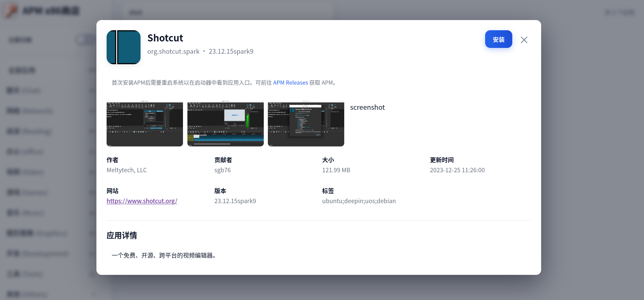
Task: Toggle the blurred switch in the background sidebar
Action: [86, 40]
